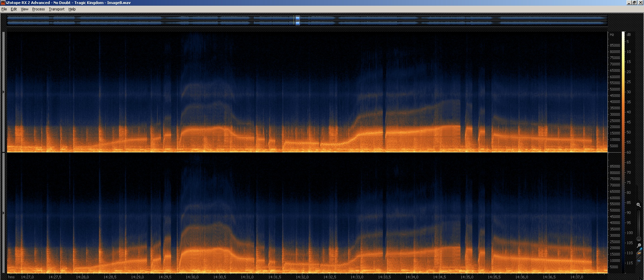Viewport: 644px width, 280px height.
Task: Click the iZotope RX title bar icon
Action: coord(3,3)
